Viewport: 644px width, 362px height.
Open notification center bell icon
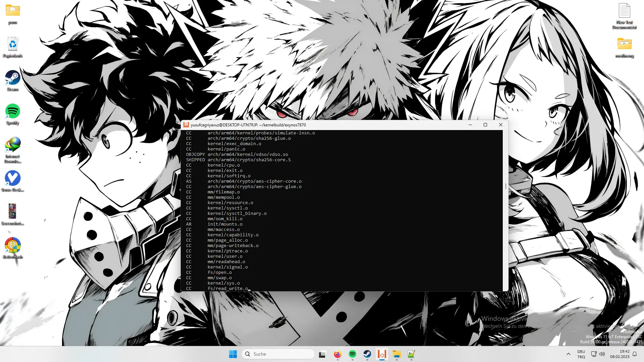click(635, 354)
